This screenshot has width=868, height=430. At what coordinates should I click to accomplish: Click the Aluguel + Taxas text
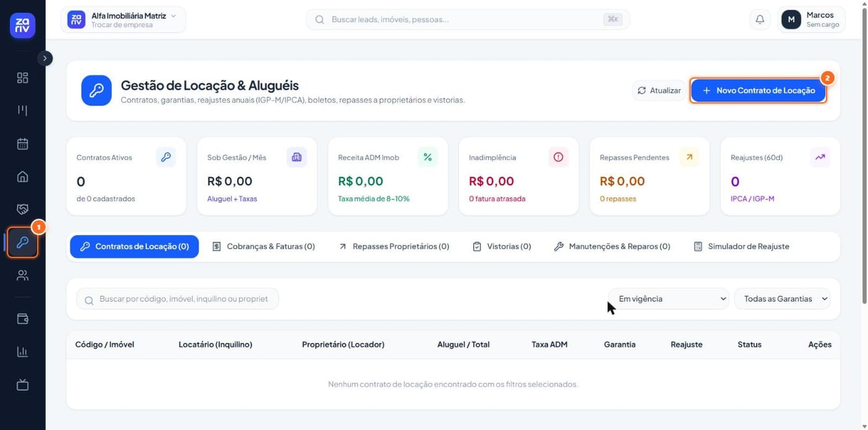click(x=232, y=199)
